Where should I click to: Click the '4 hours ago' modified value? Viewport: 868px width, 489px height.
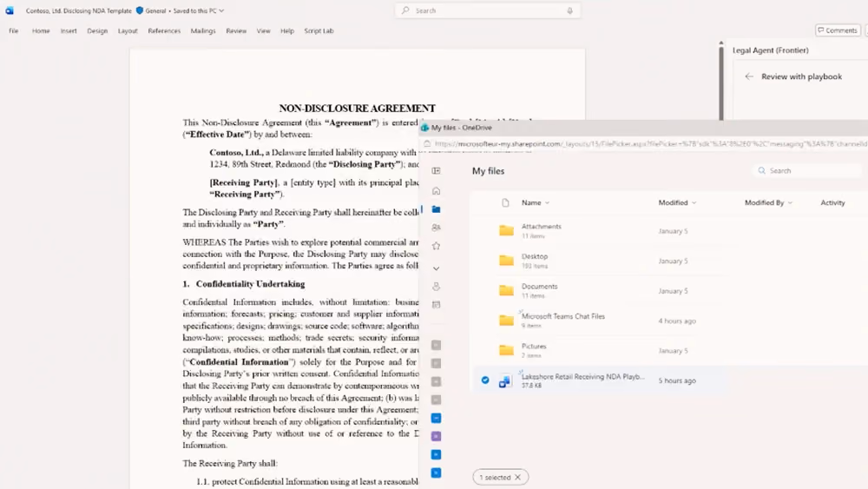point(677,320)
